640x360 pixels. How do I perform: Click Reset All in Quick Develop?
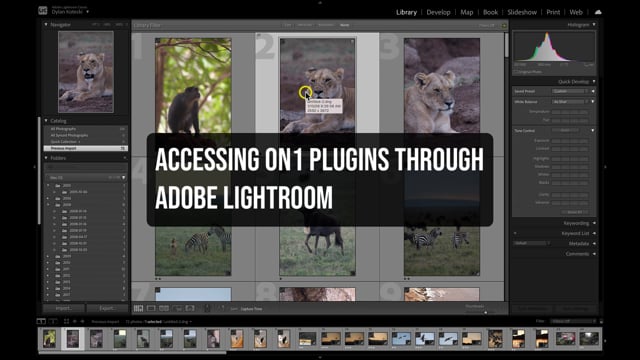click(575, 212)
